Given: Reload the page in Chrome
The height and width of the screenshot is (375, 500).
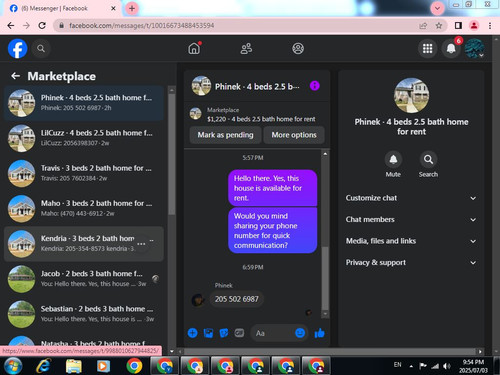Looking at the screenshot, I should pos(42,25).
